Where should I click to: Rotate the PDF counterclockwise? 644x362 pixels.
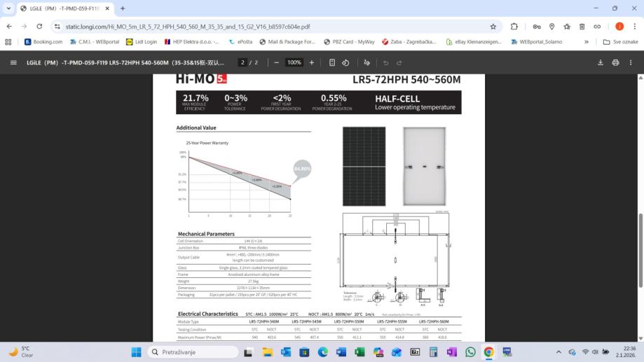tap(345, 62)
